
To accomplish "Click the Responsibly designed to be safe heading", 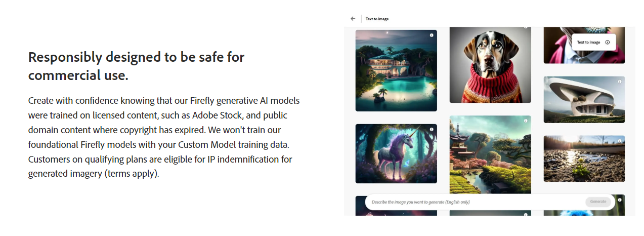I will click(136, 66).
